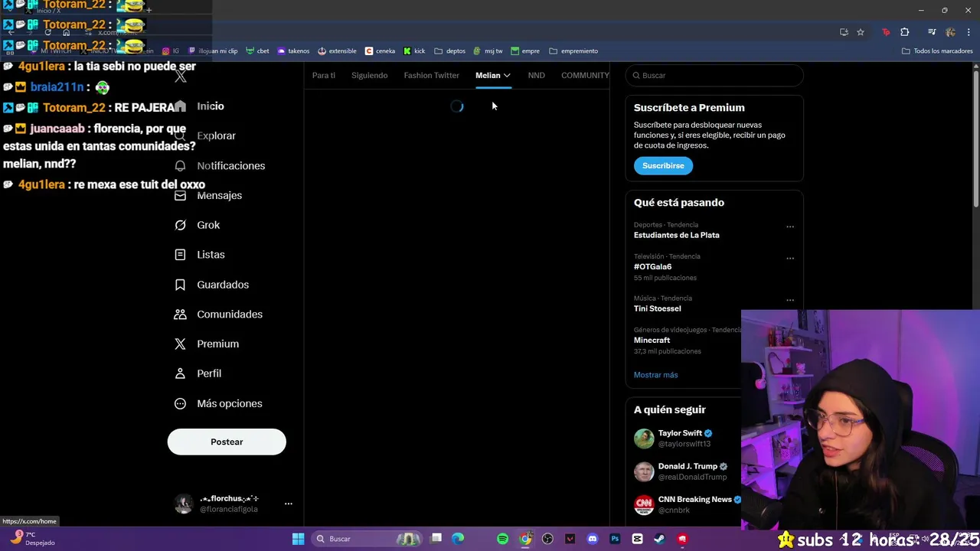Open Spotify from the taskbar
The width and height of the screenshot is (980, 551).
502,539
